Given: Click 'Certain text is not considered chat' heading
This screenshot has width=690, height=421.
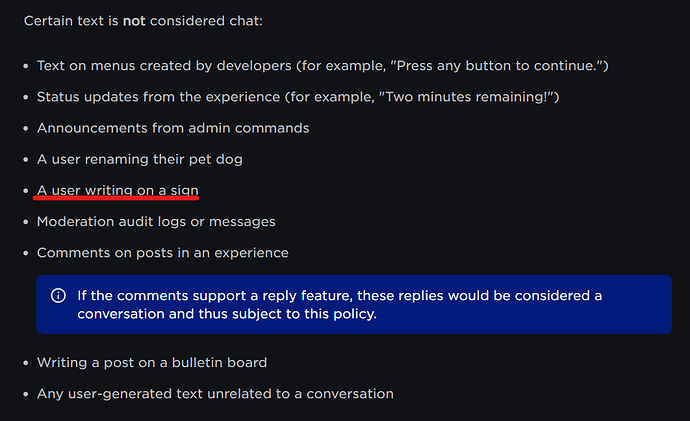Looking at the screenshot, I should tap(143, 21).
